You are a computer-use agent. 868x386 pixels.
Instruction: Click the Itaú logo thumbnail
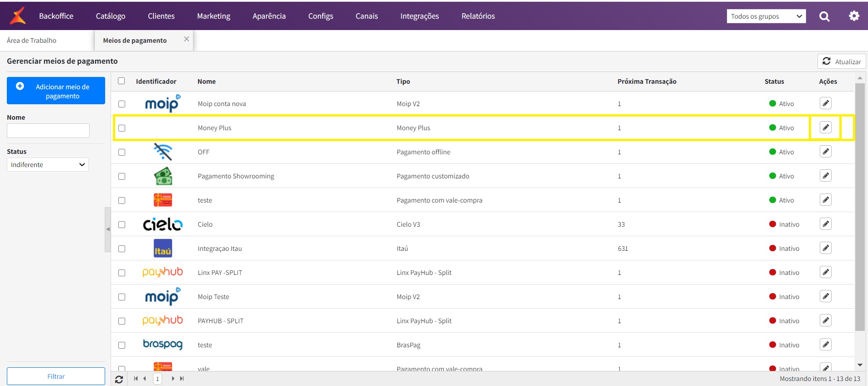pos(162,248)
